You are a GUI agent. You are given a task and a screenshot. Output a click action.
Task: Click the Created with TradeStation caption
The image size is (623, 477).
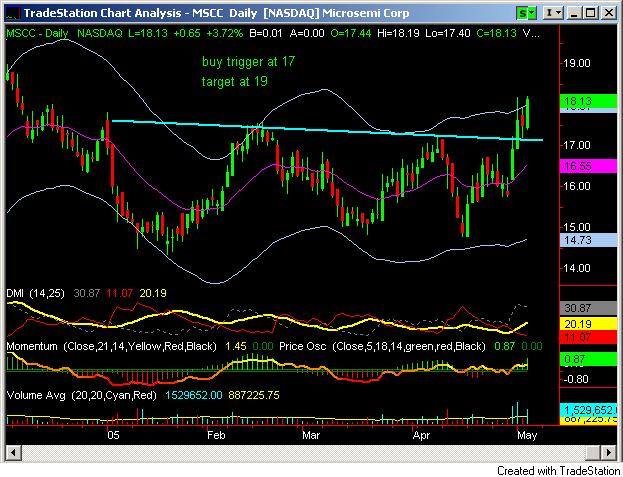click(x=558, y=471)
